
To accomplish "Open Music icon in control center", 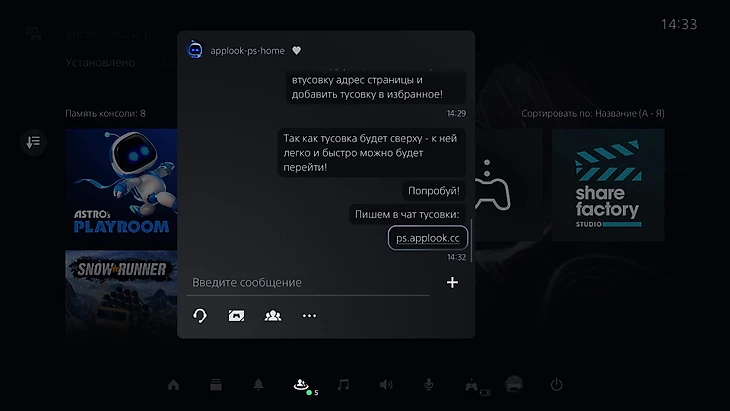I will pos(344,385).
